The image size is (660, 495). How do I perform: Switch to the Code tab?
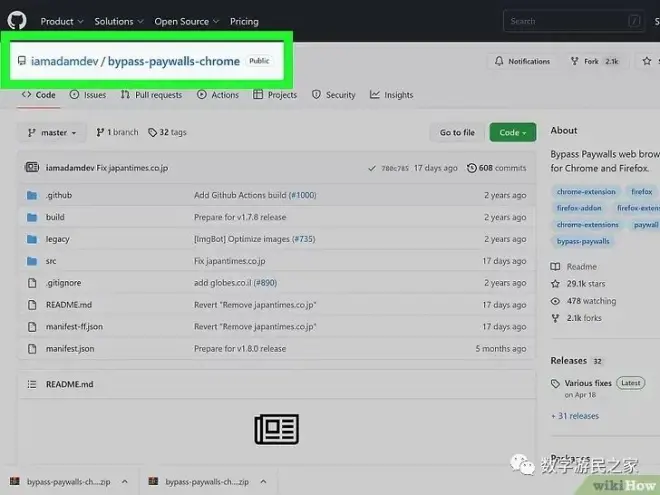pos(38,95)
